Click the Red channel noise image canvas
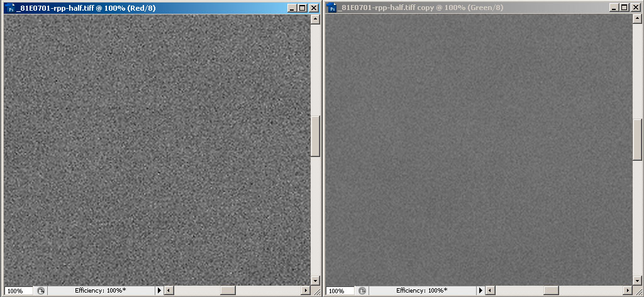The image size is (644, 297). pos(157,149)
